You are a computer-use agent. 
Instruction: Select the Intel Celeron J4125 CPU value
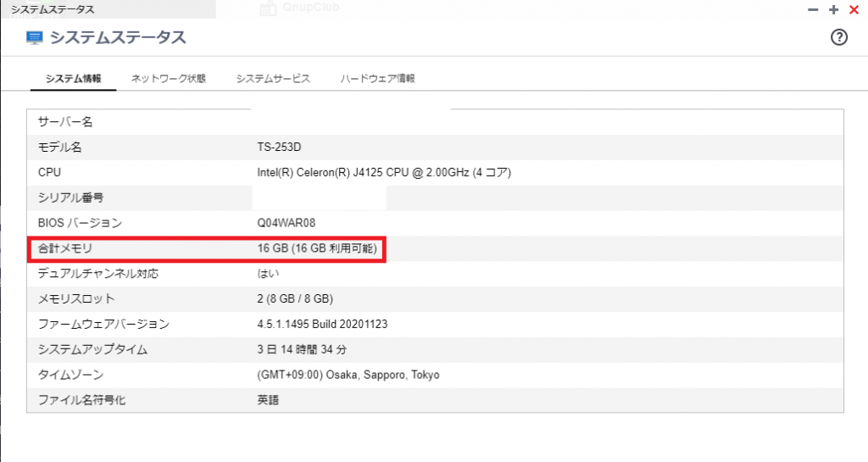point(384,173)
